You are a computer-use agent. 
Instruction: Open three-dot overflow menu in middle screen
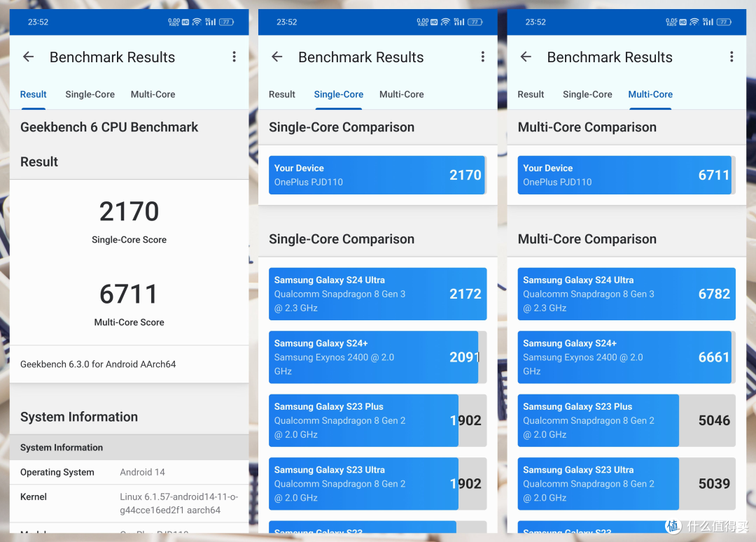pyautogui.click(x=482, y=57)
